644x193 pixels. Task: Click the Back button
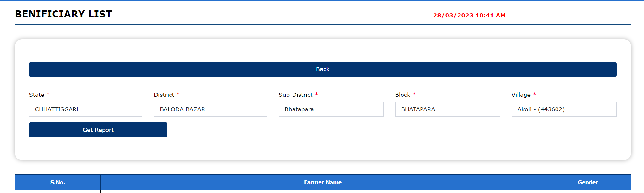323,69
